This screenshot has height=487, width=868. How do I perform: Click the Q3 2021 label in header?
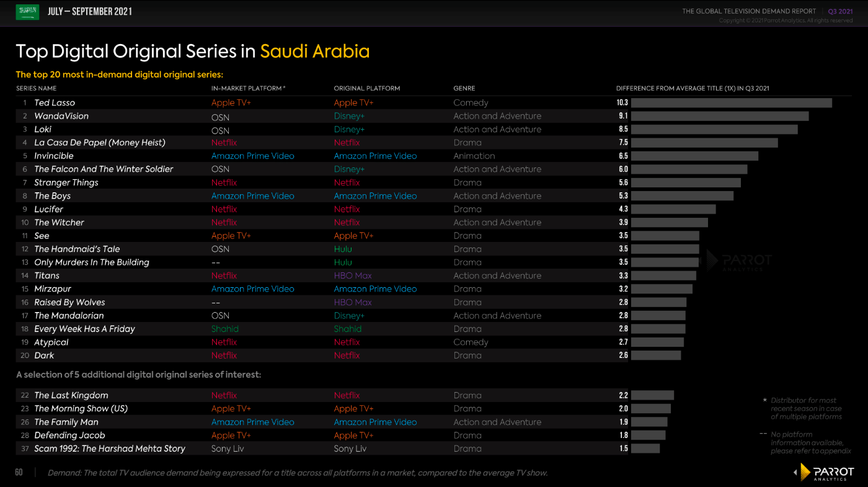(840, 11)
